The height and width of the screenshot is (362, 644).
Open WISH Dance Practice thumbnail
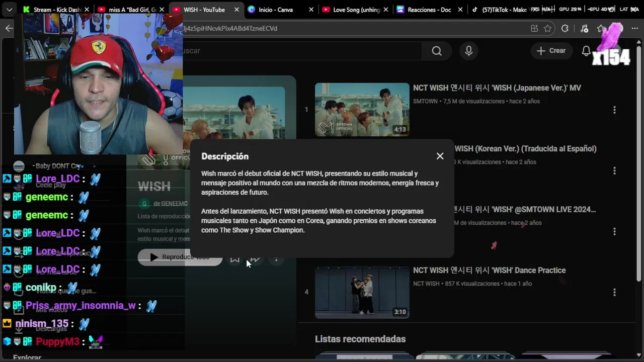tap(362, 292)
